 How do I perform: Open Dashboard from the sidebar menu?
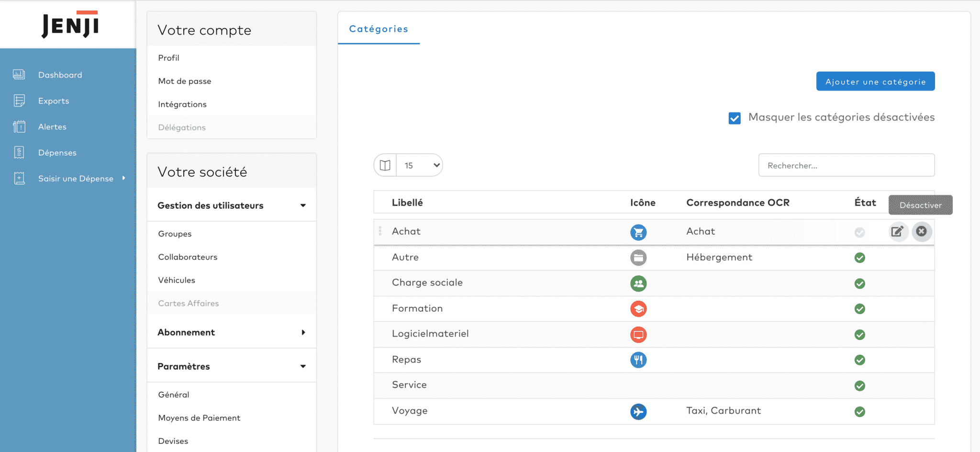coord(60,75)
